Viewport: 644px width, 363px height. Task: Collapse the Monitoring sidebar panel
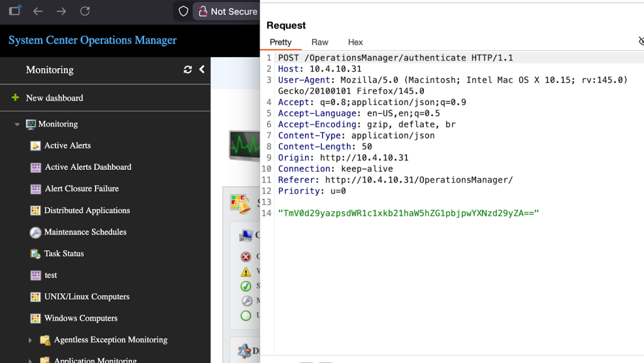202,69
